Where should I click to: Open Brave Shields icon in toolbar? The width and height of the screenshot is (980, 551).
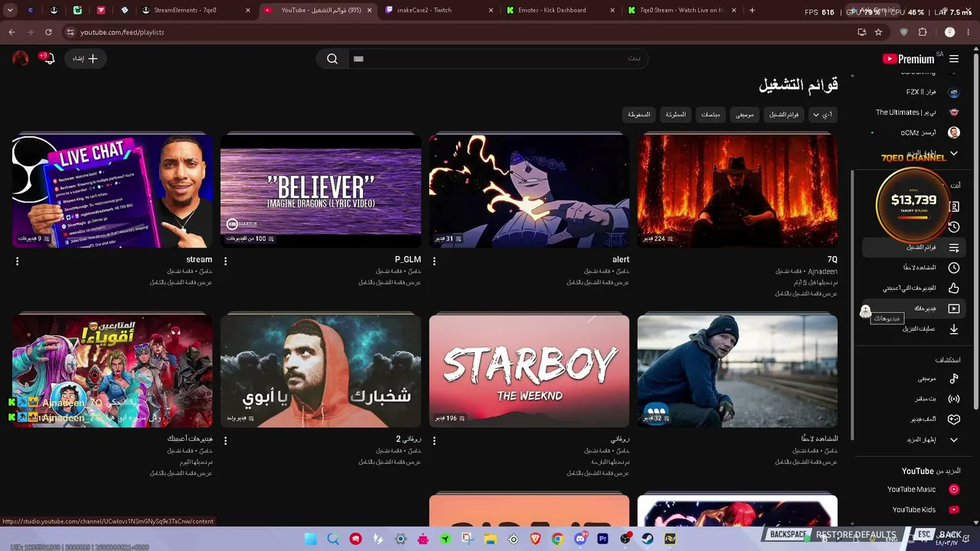click(x=904, y=32)
